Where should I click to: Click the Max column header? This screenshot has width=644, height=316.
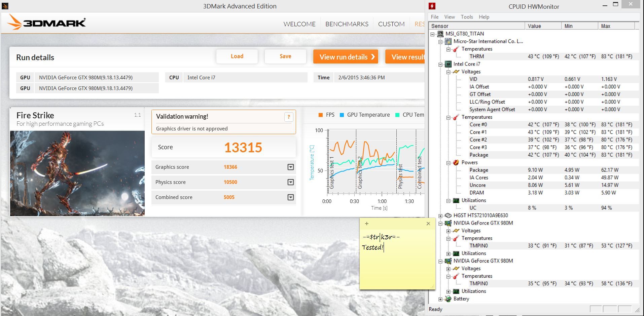pyautogui.click(x=616, y=26)
